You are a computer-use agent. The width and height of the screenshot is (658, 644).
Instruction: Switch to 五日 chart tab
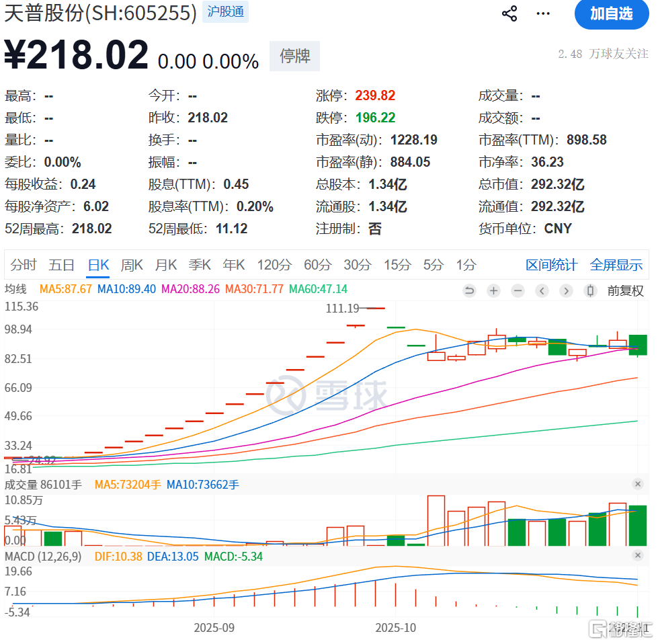(61, 265)
